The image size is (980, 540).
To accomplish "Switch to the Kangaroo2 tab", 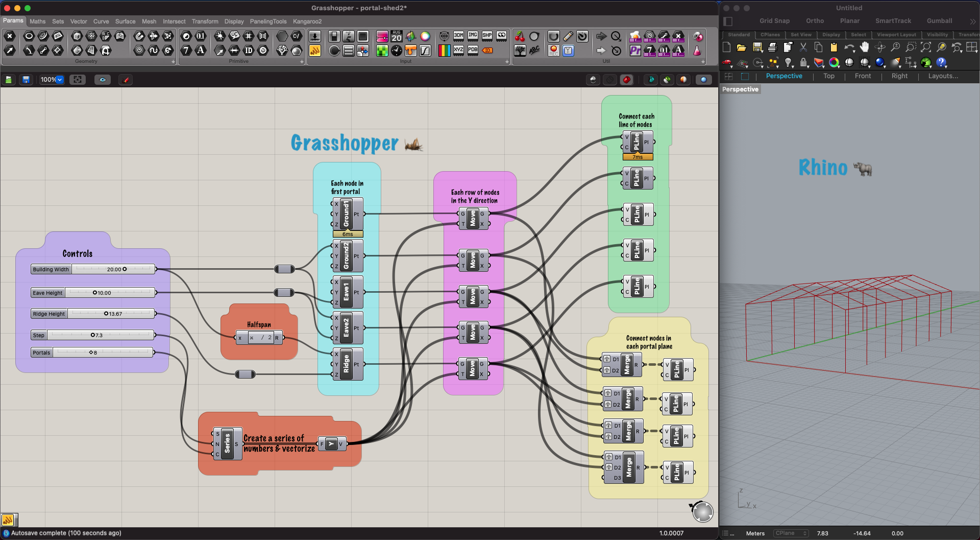I will (307, 21).
